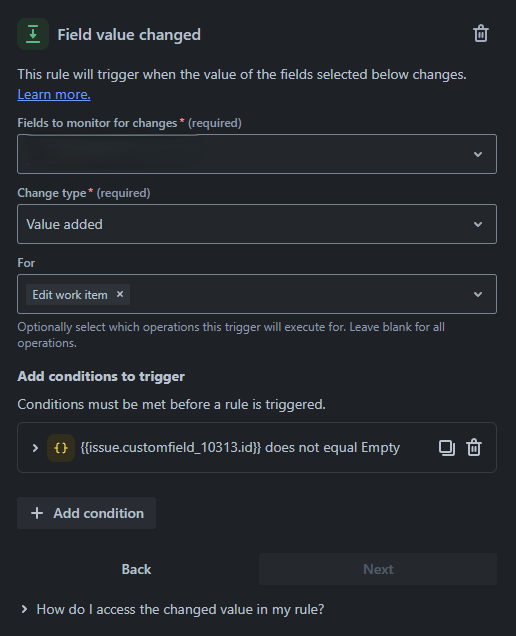Select the Value added option field
The height and width of the screenshot is (636, 516).
click(x=257, y=224)
